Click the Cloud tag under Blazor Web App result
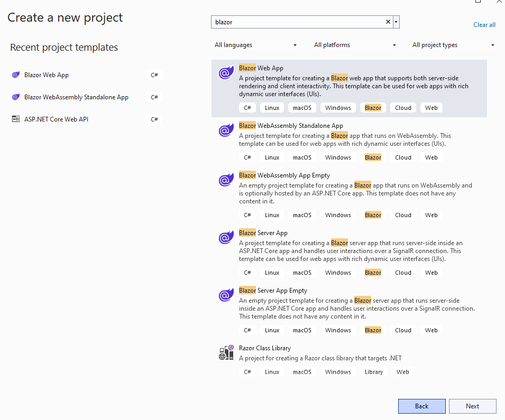This screenshot has width=505, height=420. 403,108
